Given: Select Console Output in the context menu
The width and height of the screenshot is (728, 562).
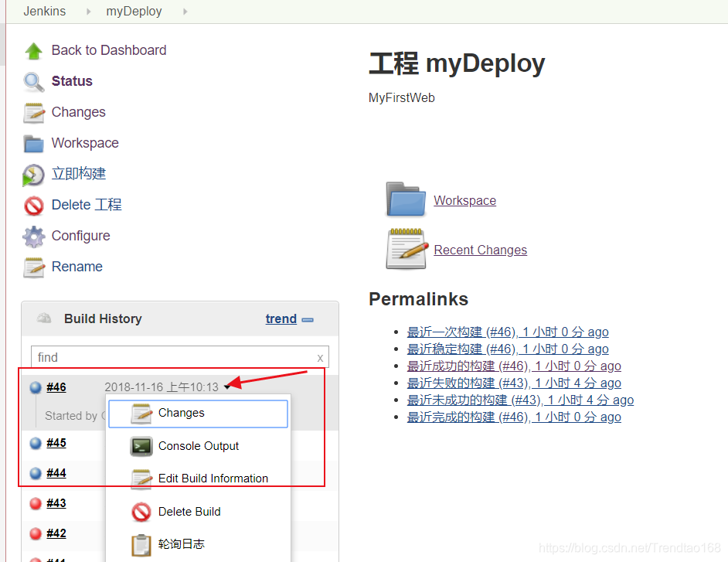Looking at the screenshot, I should click(199, 446).
